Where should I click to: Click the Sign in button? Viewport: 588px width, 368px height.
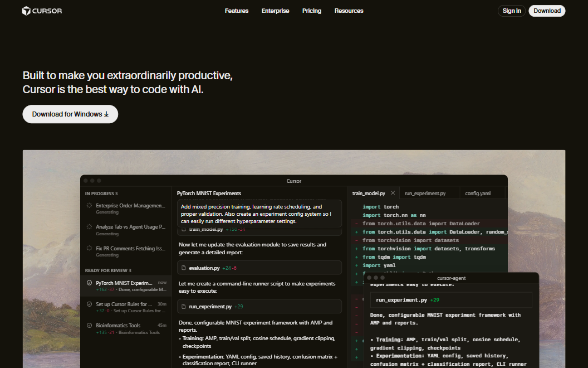pyautogui.click(x=511, y=11)
